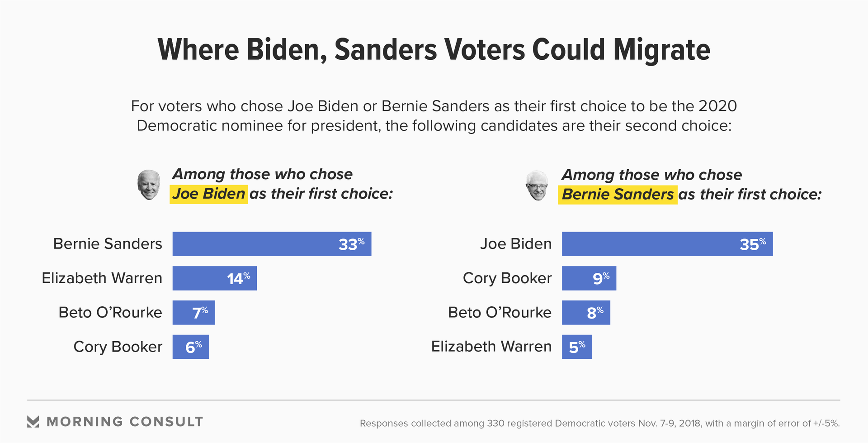Select the 7% Beto O'Rourke bar
This screenshot has width=868, height=443.
pyautogui.click(x=193, y=313)
